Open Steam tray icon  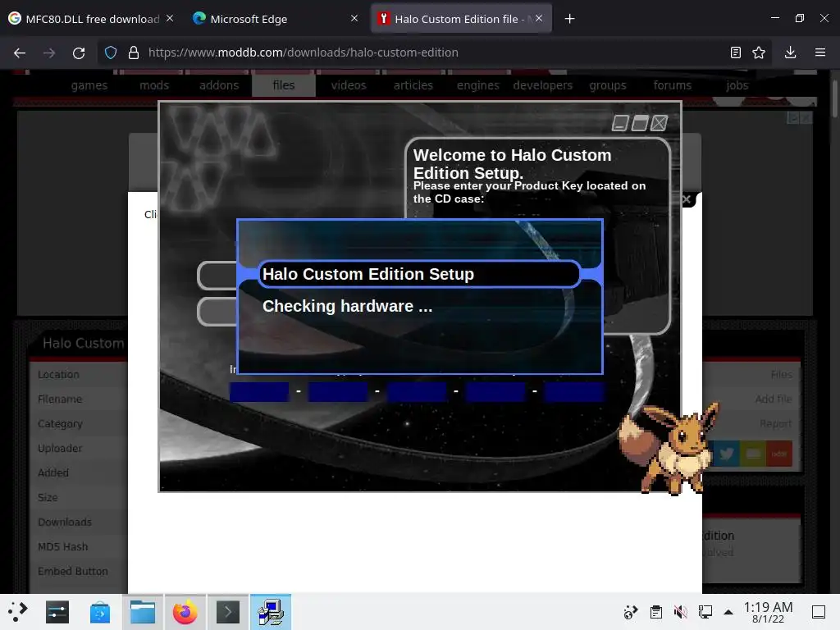(631, 611)
